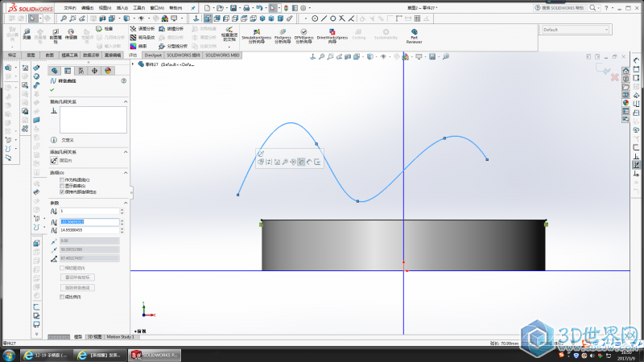This screenshot has height=362, width=644.
Task: Collapse the 现有几何关系 section
Action: pos(126,101)
